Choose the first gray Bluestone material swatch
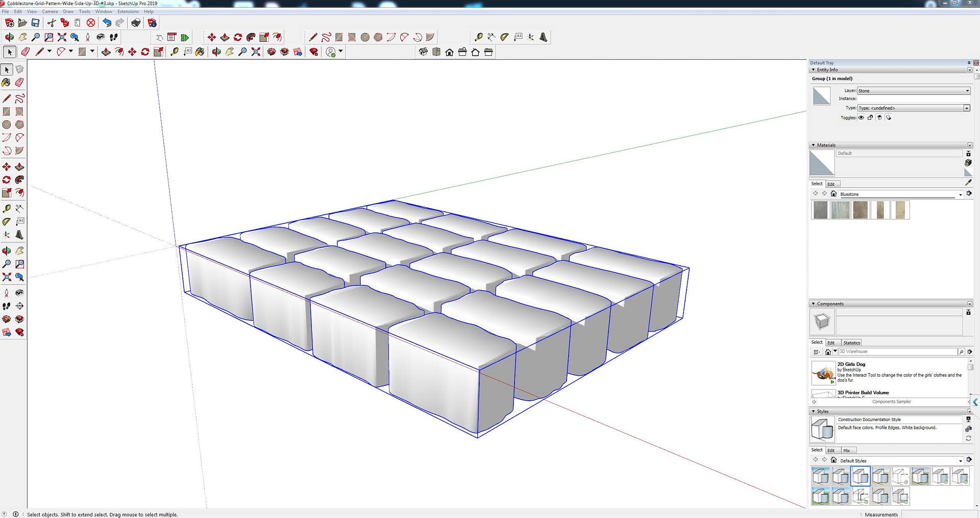Screen dimensions: 980x518 pyautogui.click(x=820, y=210)
